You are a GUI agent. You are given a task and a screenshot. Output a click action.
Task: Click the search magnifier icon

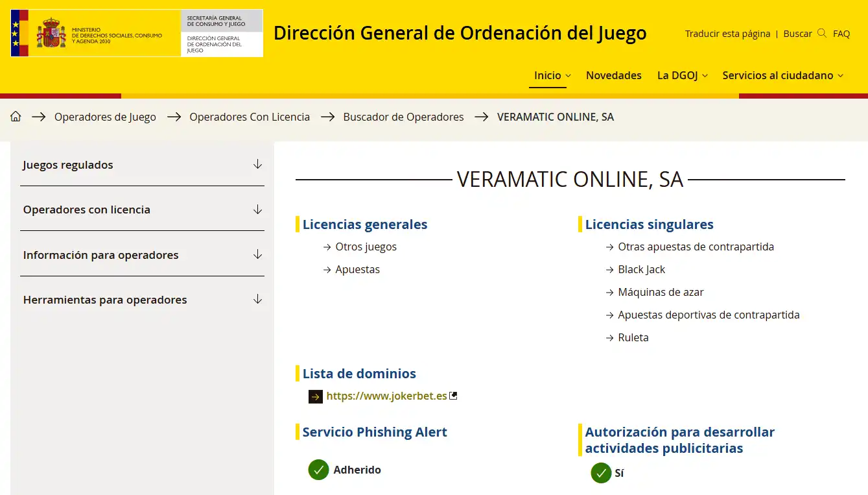(x=822, y=33)
